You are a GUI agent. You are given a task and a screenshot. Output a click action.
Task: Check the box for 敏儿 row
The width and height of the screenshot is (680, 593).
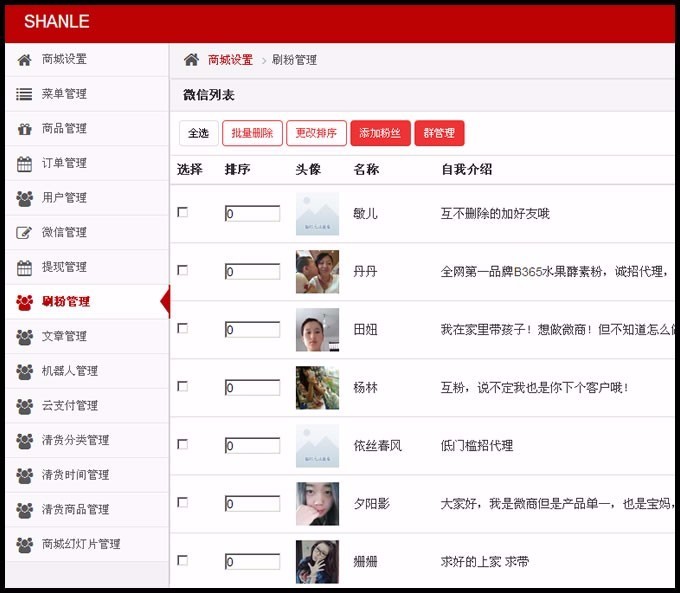(x=183, y=212)
